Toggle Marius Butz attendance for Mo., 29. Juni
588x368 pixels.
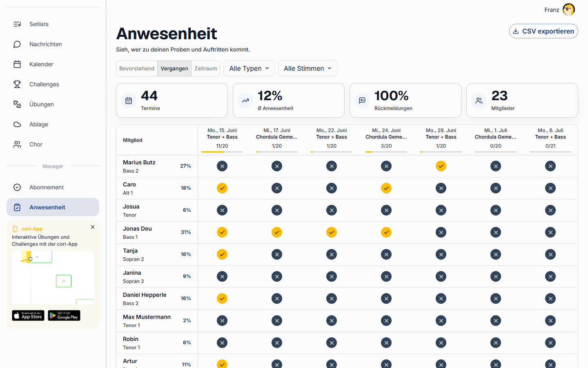(441, 166)
